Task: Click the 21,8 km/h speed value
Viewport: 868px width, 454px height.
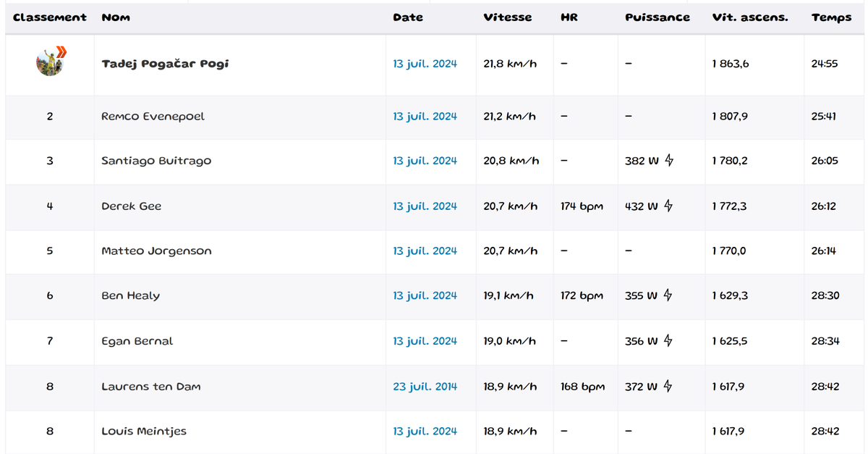Action: click(510, 64)
